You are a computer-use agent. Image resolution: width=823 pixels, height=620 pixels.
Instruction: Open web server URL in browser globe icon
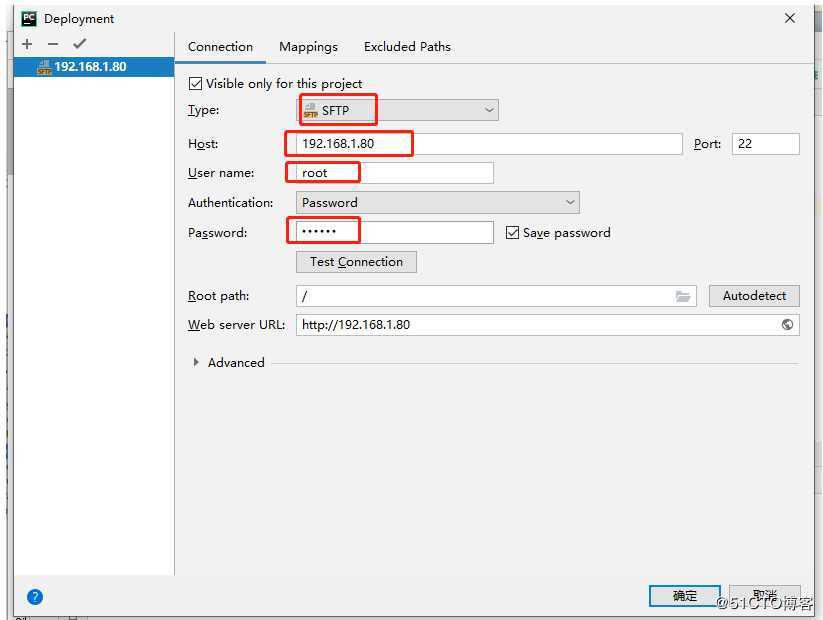pyautogui.click(x=787, y=325)
